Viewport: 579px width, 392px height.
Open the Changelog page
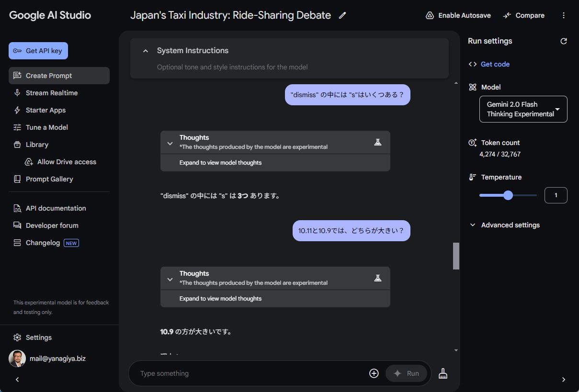tap(43, 242)
